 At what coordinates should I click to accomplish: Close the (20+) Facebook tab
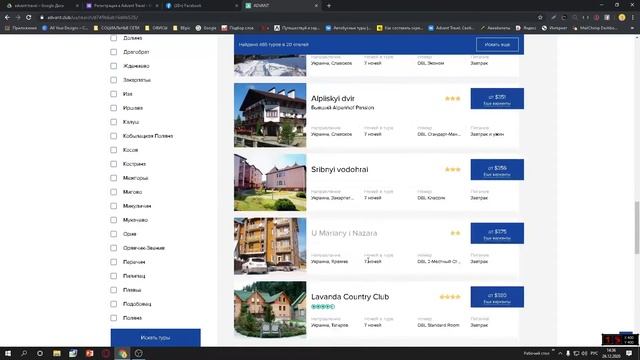236,6
